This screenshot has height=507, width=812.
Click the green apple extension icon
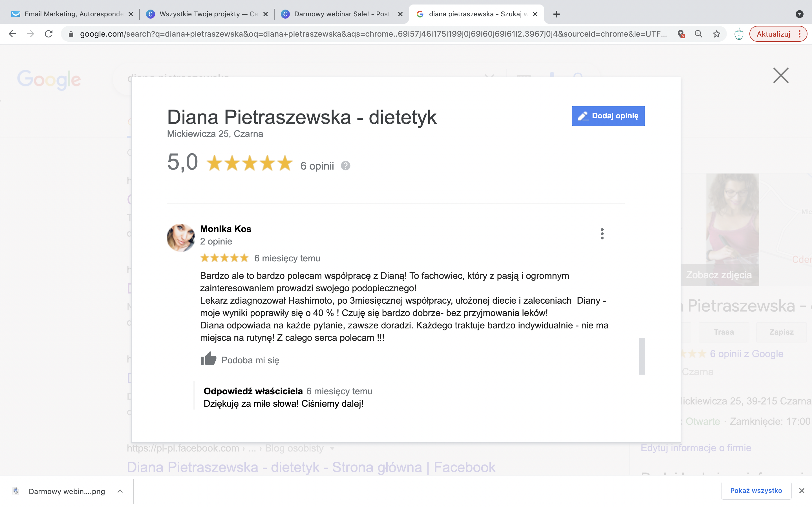pos(738,34)
